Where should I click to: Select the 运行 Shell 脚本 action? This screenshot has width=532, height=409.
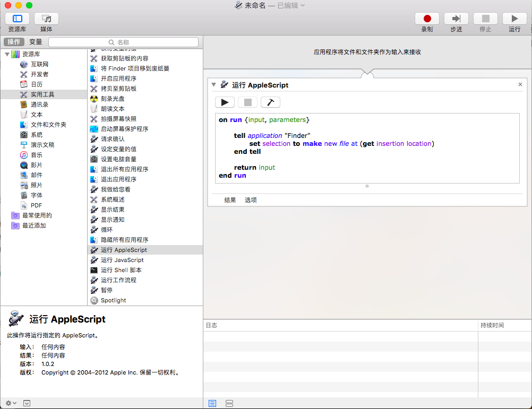coord(145,270)
